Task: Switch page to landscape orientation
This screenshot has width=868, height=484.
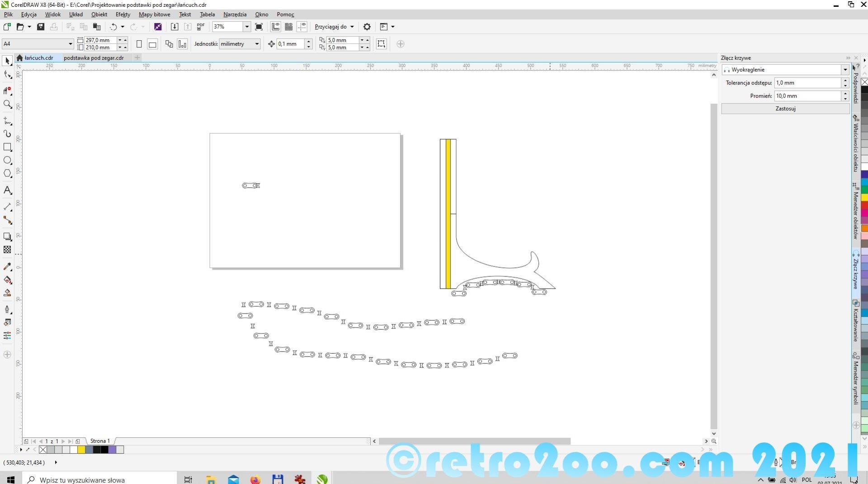Action: (152, 44)
